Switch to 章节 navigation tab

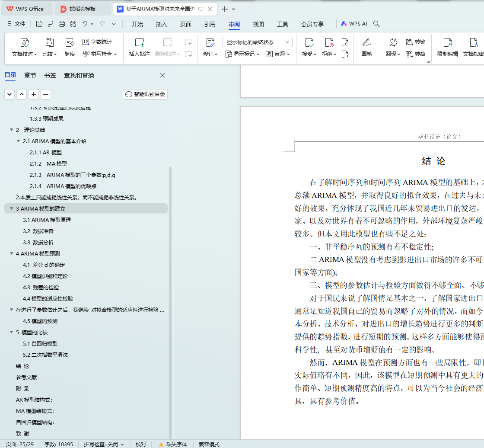30,75
